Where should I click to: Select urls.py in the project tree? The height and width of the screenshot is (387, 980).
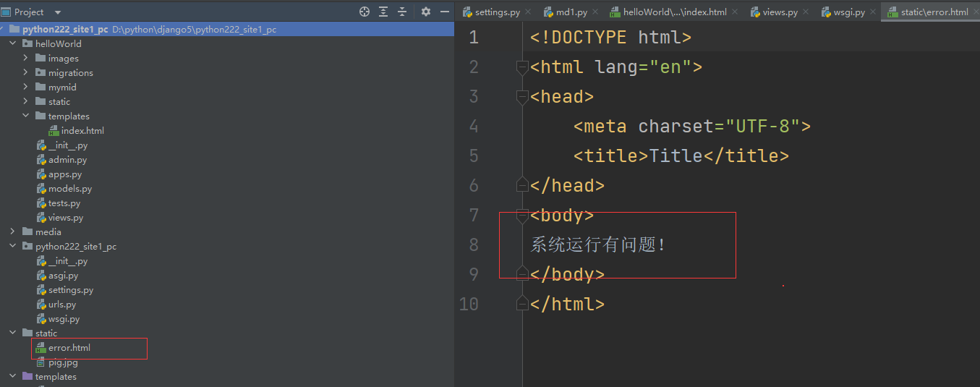(62, 305)
